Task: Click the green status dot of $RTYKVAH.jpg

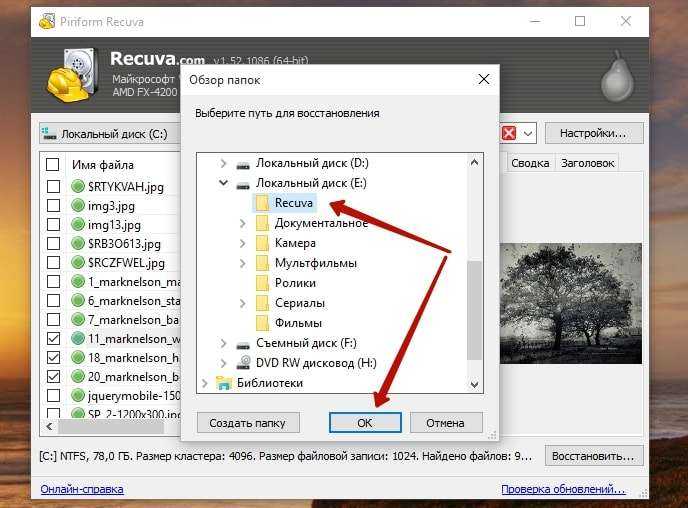Action: [78, 186]
